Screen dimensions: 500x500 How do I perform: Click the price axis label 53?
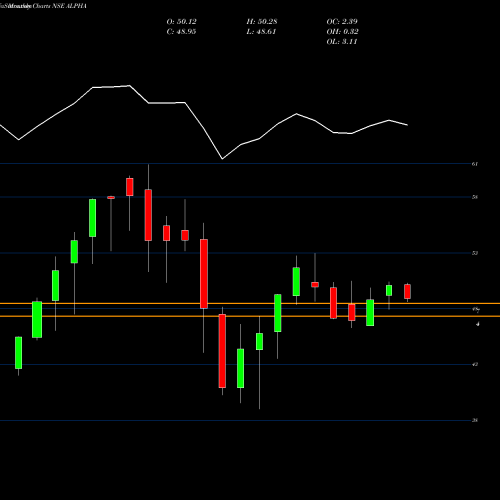475,253
